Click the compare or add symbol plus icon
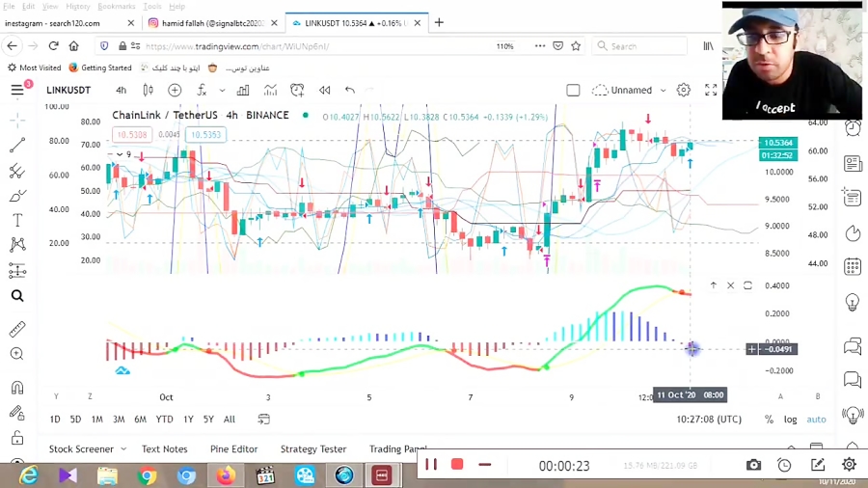This screenshot has width=868, height=488. [175, 90]
